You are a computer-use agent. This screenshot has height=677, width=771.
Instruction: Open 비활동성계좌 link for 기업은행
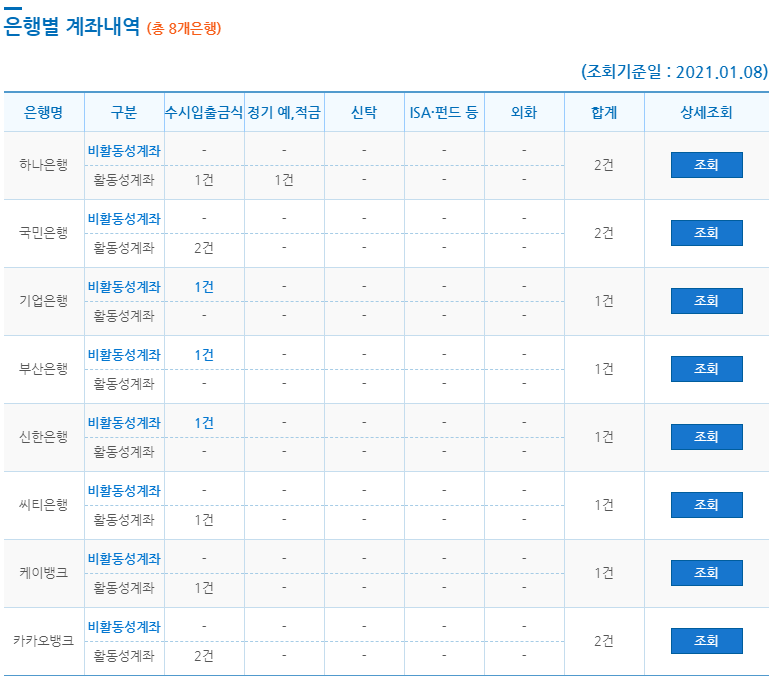coord(124,287)
